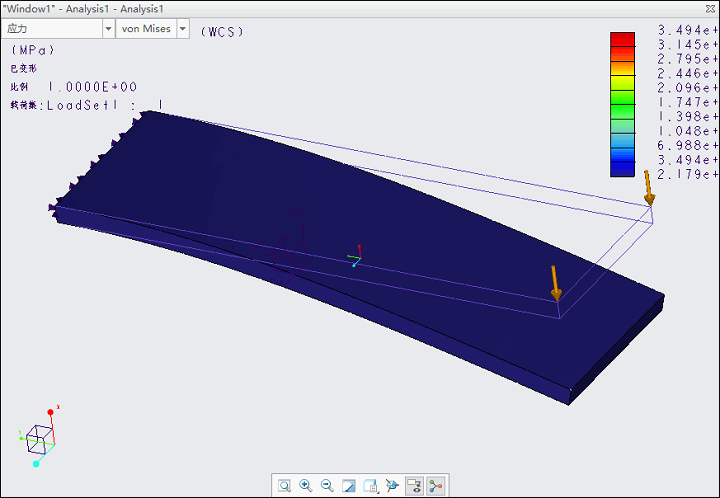The height and width of the screenshot is (498, 720).
Task: Click the Zoom In magnifier icon
Action: 306,486
